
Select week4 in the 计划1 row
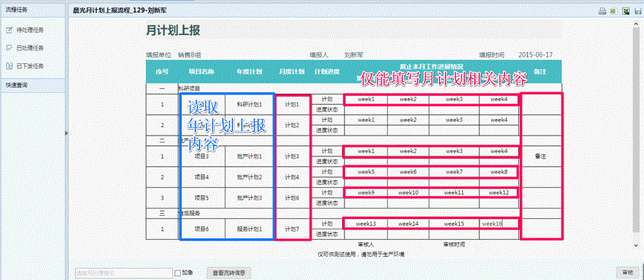point(499,99)
